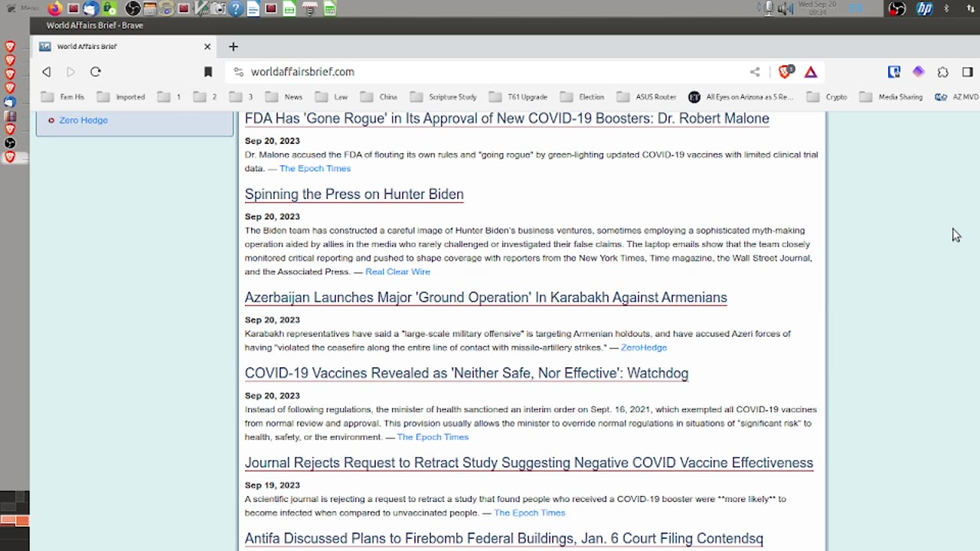Click the Real Clear Wire source link
Image resolution: width=980 pixels, height=551 pixels.
point(397,272)
